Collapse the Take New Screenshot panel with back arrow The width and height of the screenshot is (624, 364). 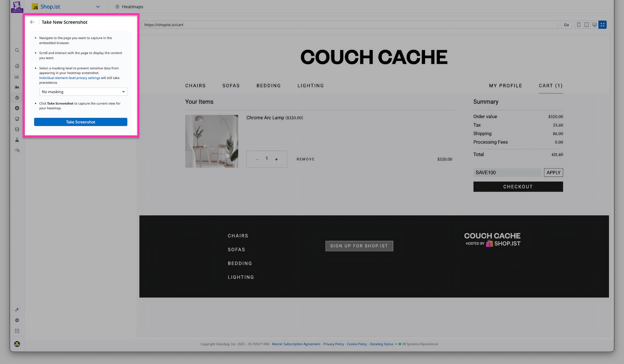tap(32, 22)
